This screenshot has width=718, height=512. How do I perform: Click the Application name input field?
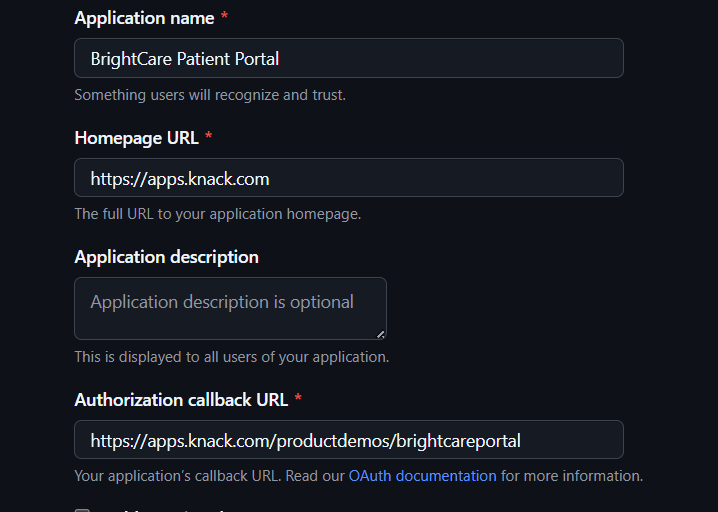(349, 58)
